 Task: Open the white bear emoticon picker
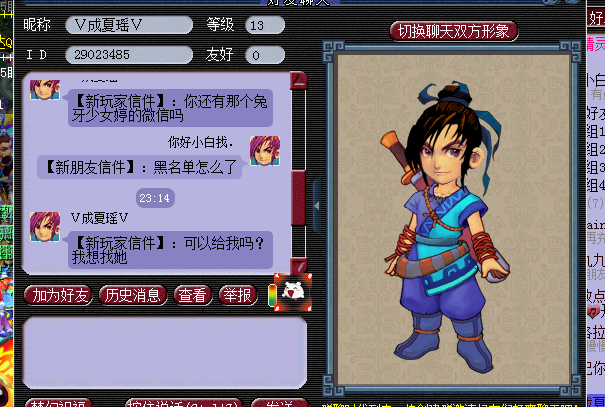(293, 292)
